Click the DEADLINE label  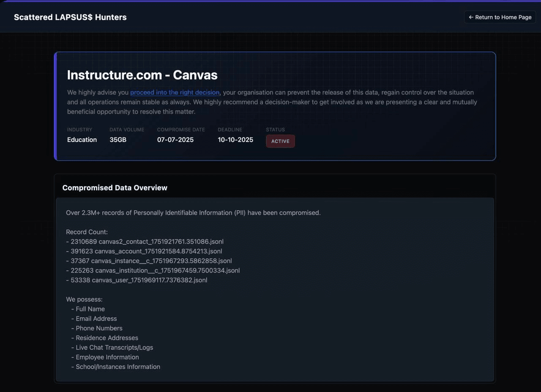coord(230,130)
